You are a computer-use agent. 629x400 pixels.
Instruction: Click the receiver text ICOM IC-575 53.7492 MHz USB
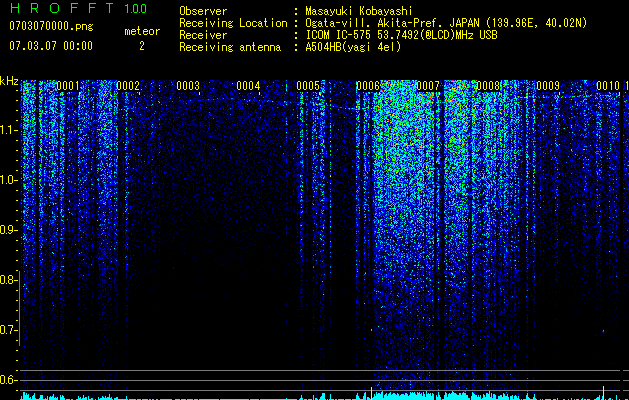coord(401,35)
